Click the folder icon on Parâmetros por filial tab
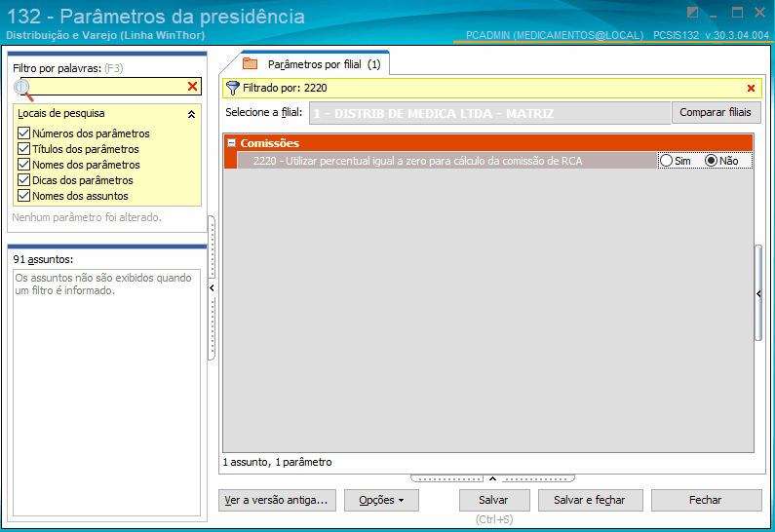Screen dimensions: 775x532 point(251,64)
